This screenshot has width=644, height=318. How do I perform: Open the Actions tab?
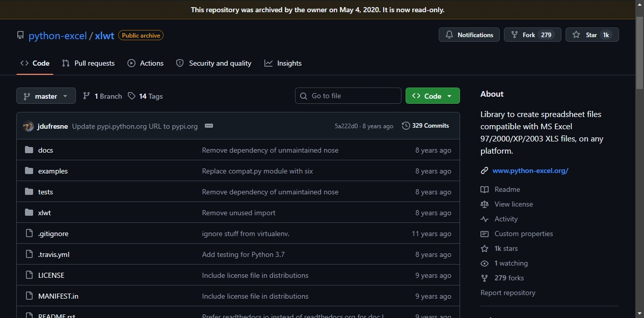pos(146,63)
